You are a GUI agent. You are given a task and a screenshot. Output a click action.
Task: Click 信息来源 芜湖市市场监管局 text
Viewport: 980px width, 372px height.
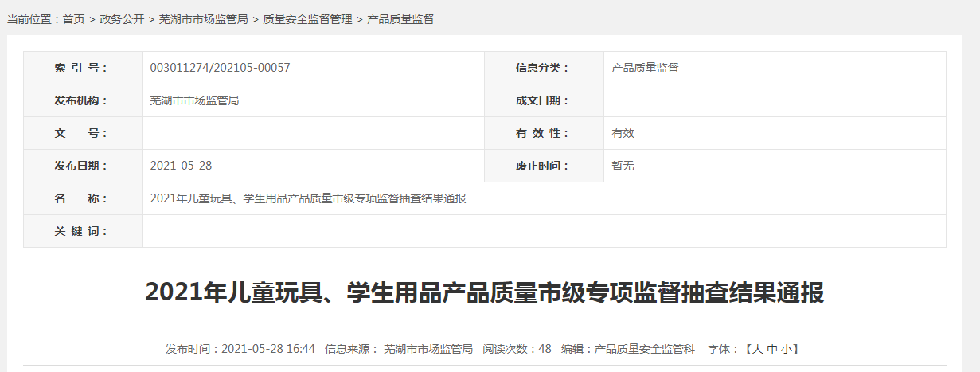[399, 349]
